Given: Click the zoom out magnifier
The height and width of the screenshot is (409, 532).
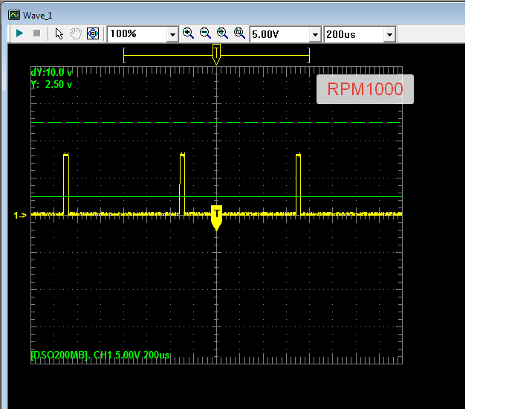Looking at the screenshot, I should 205,33.
